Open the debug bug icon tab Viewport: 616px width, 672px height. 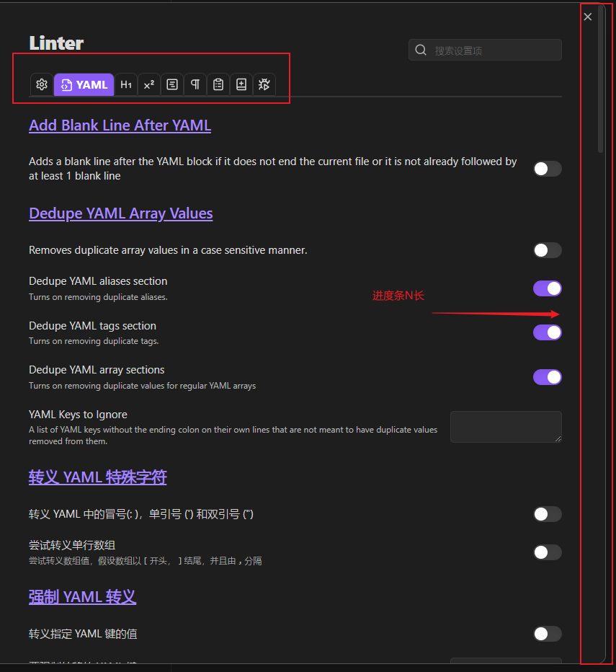pyautogui.click(x=264, y=84)
